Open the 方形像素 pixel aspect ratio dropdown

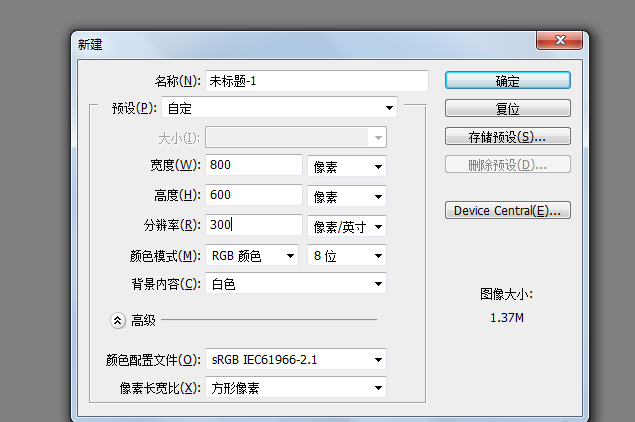point(296,388)
